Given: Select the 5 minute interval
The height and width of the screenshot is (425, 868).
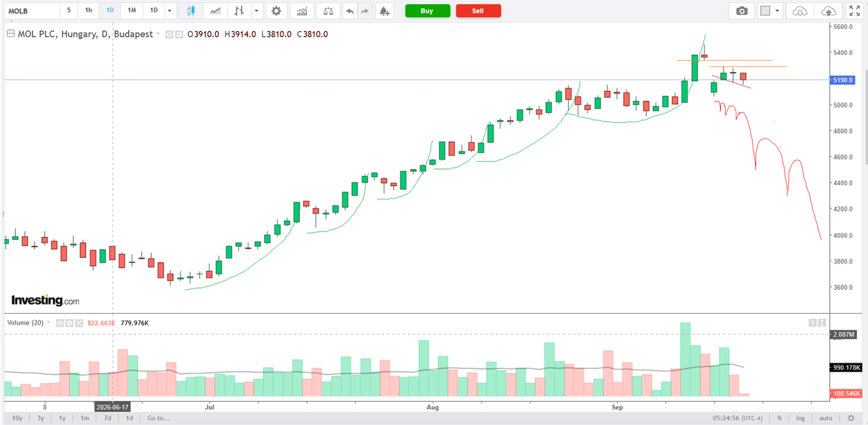Looking at the screenshot, I should (x=68, y=11).
